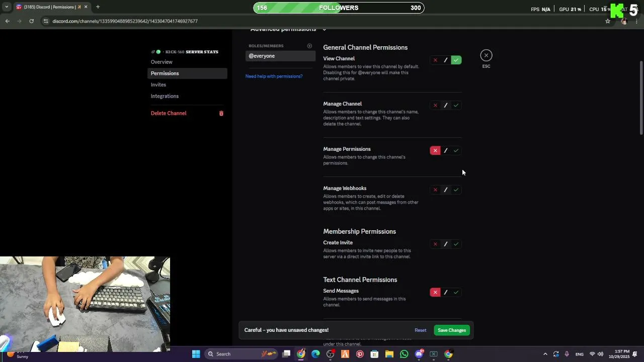644x362 pixels.
Task: Set Manage Permissions to neutral slash
Action: tap(446, 151)
